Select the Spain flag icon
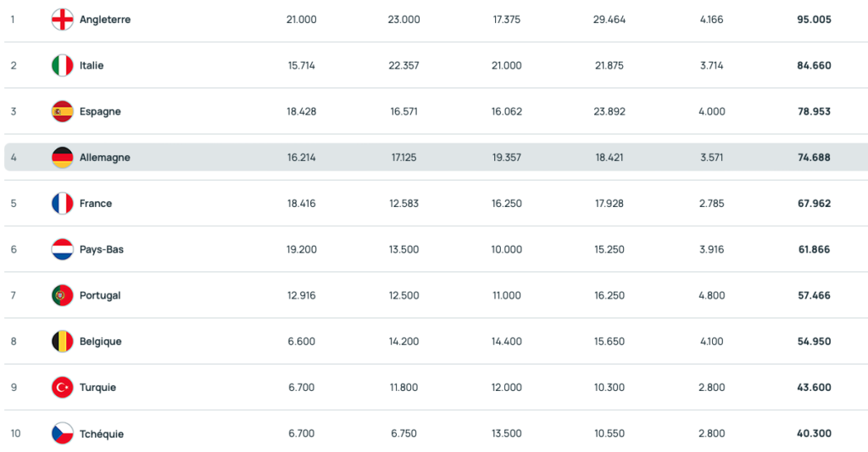 63,111
